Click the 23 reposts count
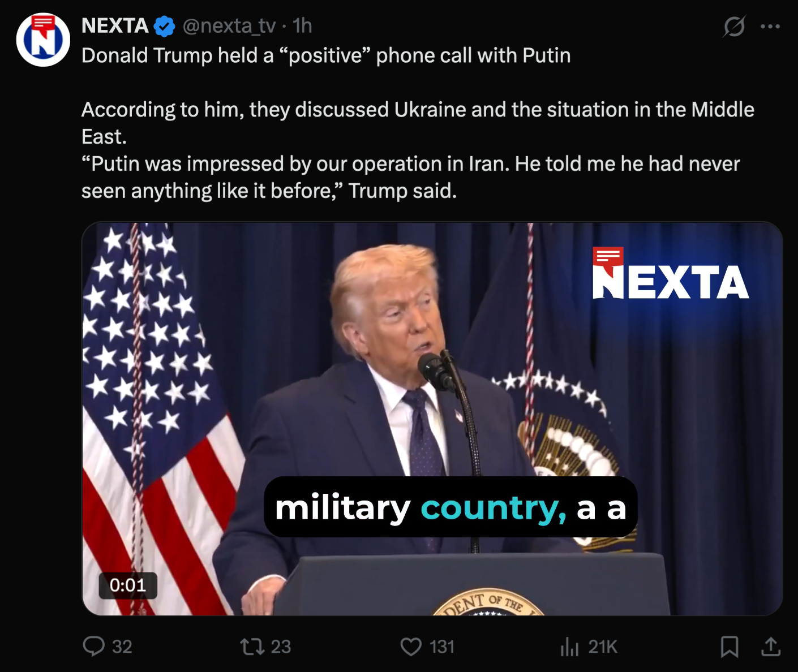The image size is (798, 672). pos(281,646)
